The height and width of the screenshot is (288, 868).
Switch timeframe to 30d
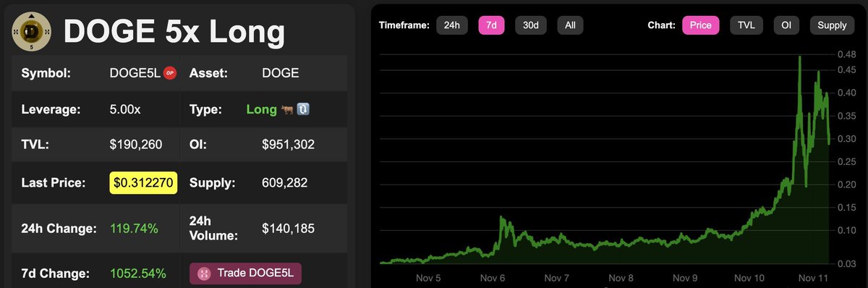[x=531, y=25]
